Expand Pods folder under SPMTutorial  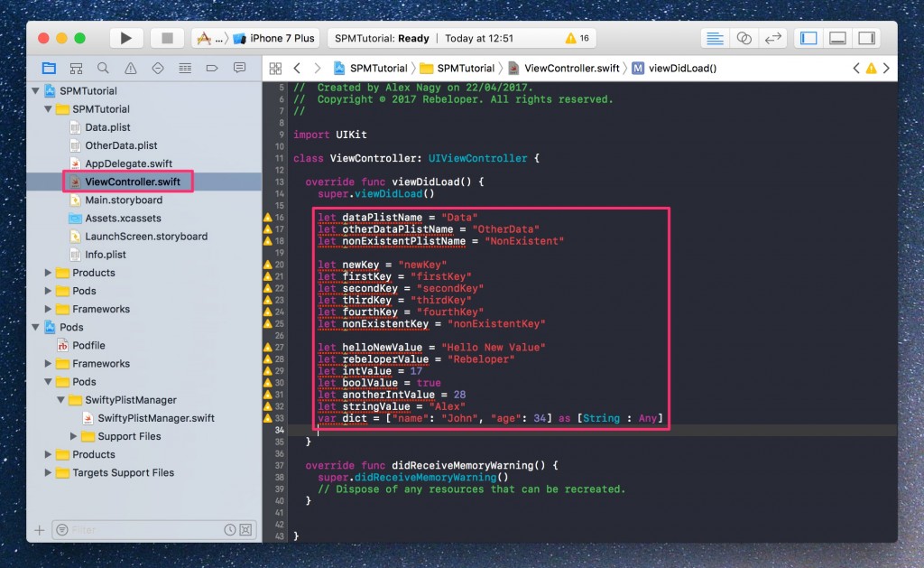point(48,291)
